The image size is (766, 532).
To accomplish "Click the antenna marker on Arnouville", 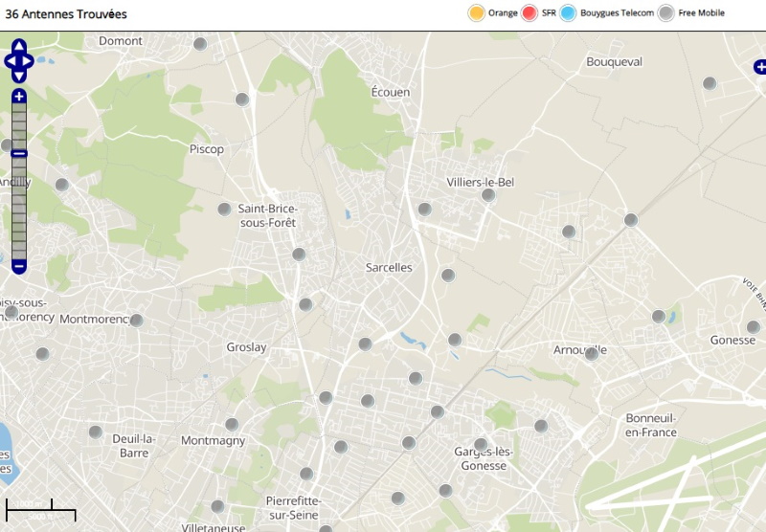I will (592, 354).
